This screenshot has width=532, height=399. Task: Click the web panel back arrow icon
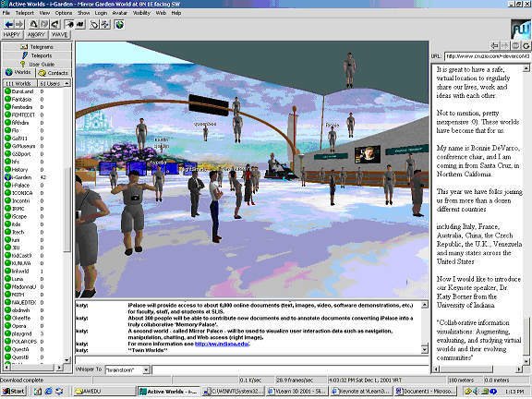(495, 45)
